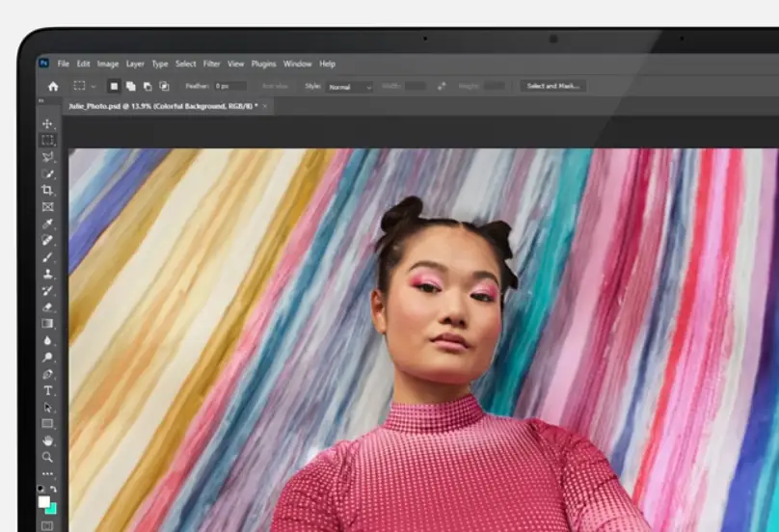Click the Select and Mask button

click(x=553, y=86)
